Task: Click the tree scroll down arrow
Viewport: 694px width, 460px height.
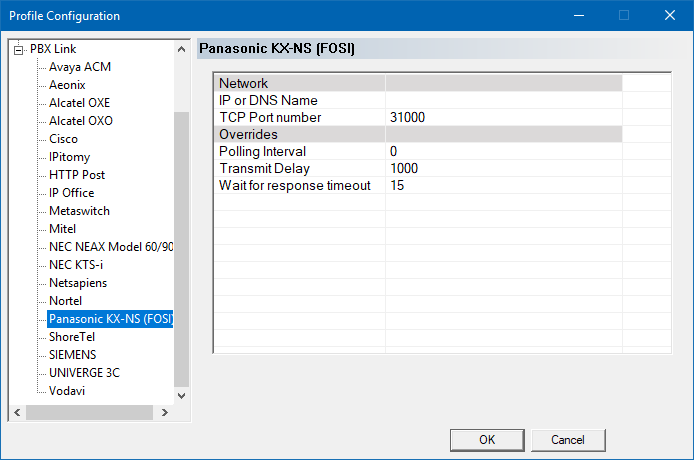Action: [181, 396]
